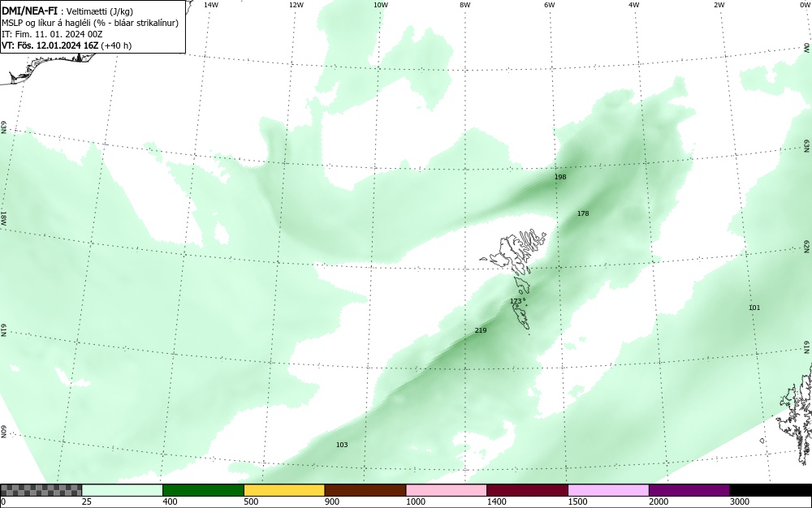Click the 8W longitude label

[x=465, y=5]
